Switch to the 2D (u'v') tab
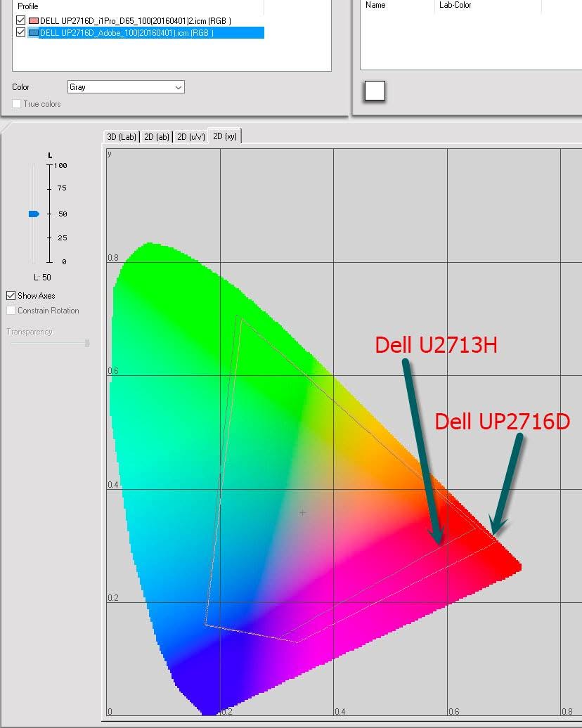582x728 pixels. 191,136
